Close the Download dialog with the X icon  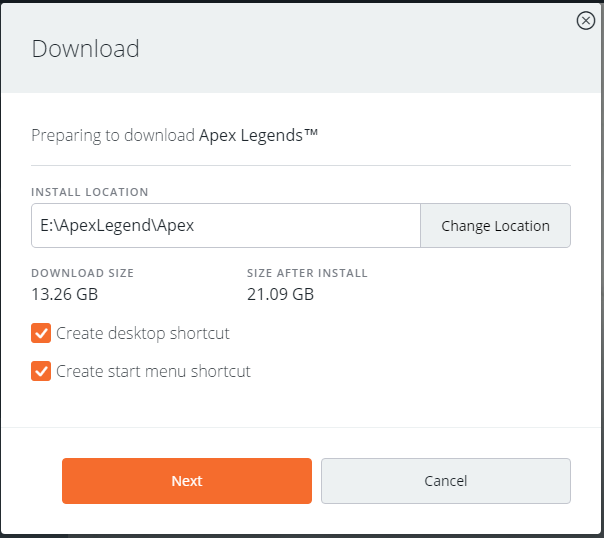click(586, 20)
